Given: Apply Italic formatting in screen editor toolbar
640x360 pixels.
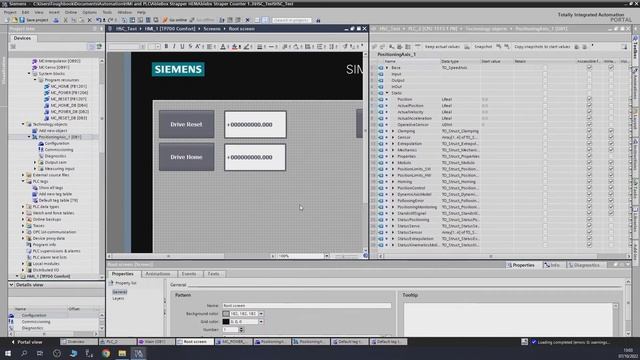Looking at the screenshot, I should [x=174, y=47].
